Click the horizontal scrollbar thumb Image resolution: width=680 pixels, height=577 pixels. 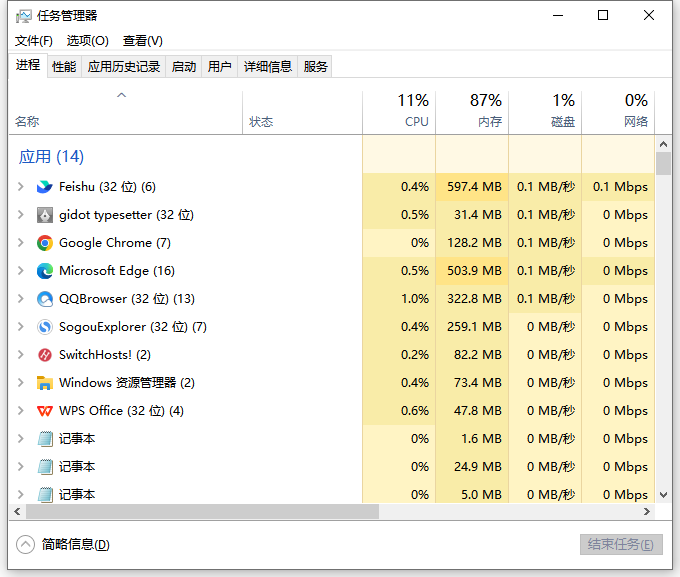point(203,511)
